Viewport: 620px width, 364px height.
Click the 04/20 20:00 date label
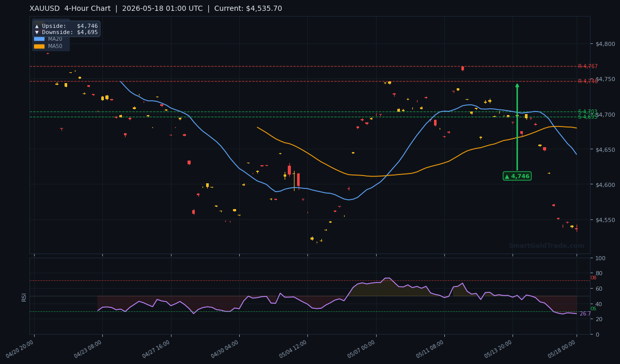click(x=20, y=350)
